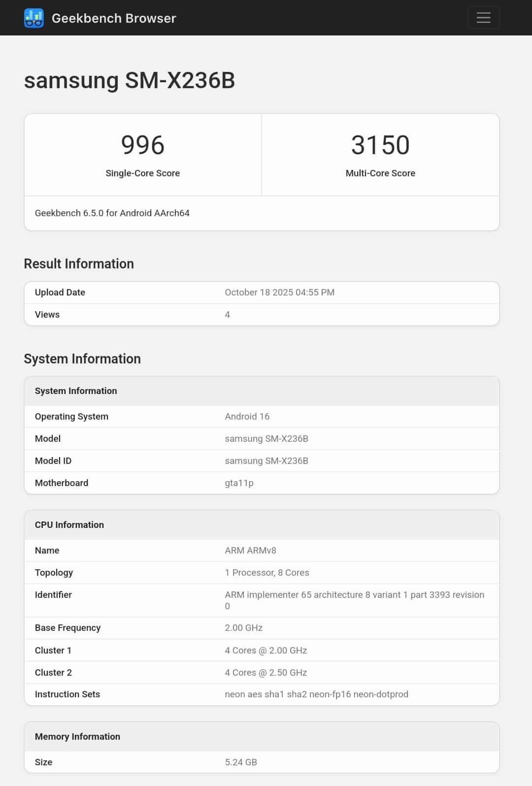Image resolution: width=532 pixels, height=786 pixels.
Task: Click the Android 16 operating system value
Action: [247, 417]
